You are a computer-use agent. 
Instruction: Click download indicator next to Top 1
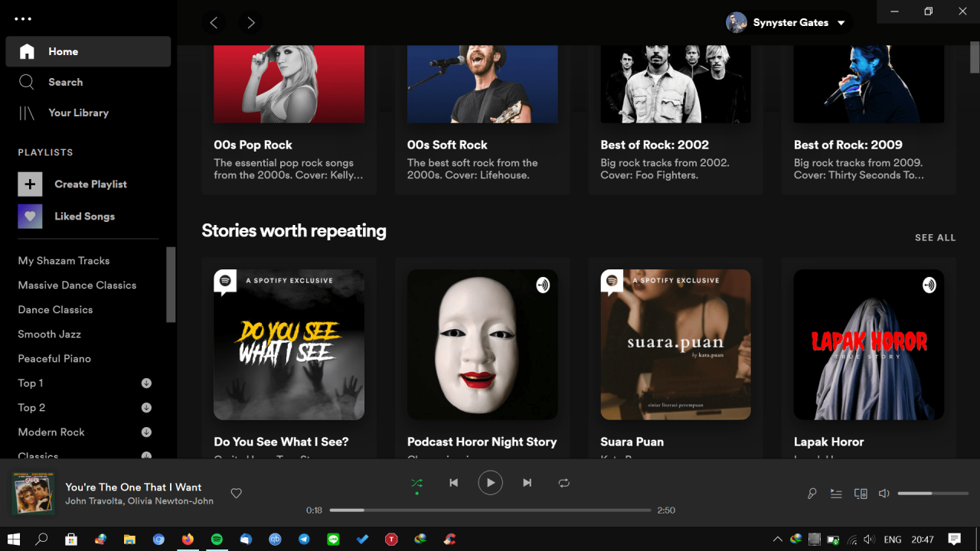point(146,383)
